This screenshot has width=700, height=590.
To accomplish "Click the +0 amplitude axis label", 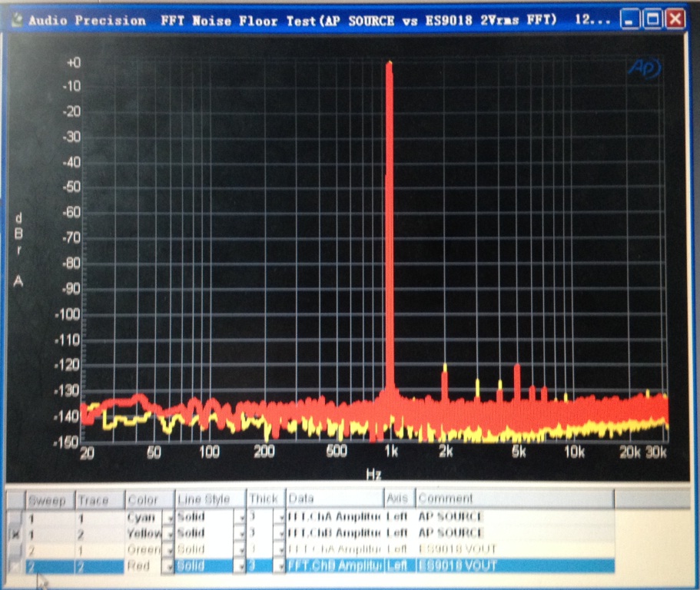I will (74, 62).
